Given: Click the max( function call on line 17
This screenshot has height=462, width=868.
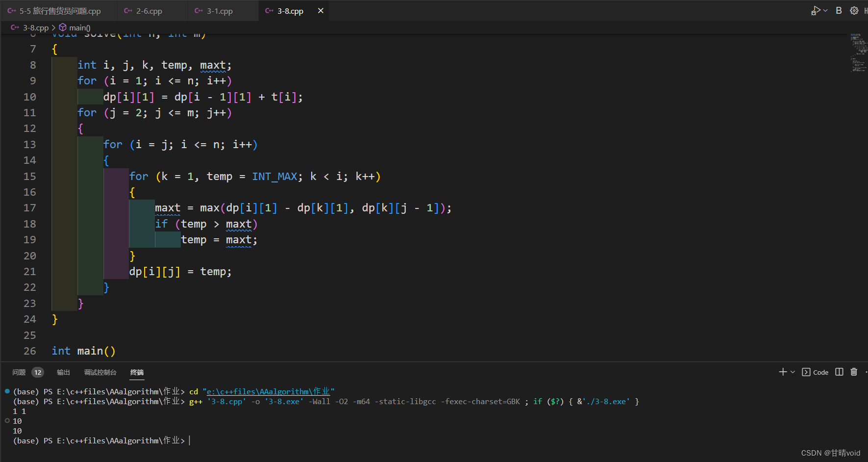Looking at the screenshot, I should 212,208.
